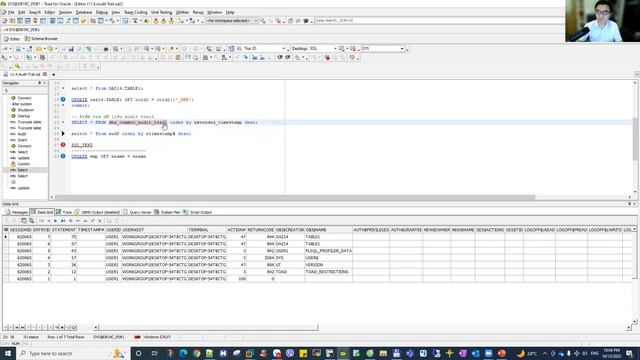Viewport: 640px width, 360px height.
Task: Open the Messages results tab
Action: tap(16, 212)
